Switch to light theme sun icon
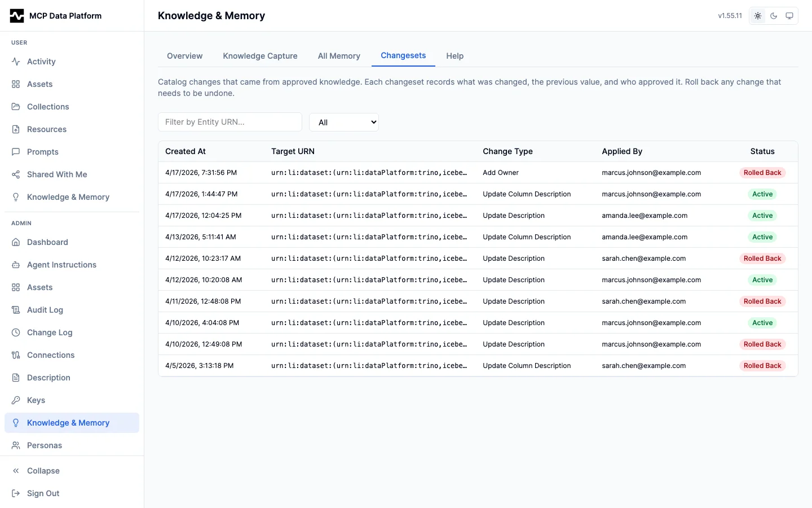Viewport: 812px width, 508px height. [758, 16]
